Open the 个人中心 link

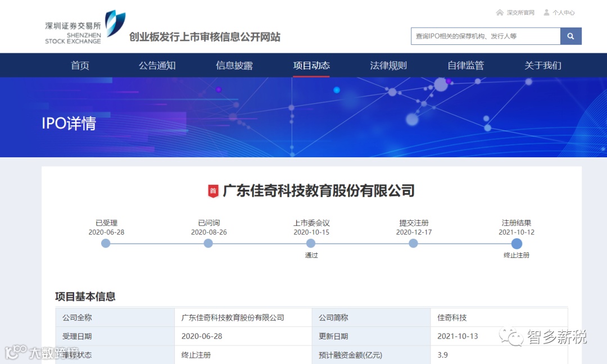click(563, 13)
